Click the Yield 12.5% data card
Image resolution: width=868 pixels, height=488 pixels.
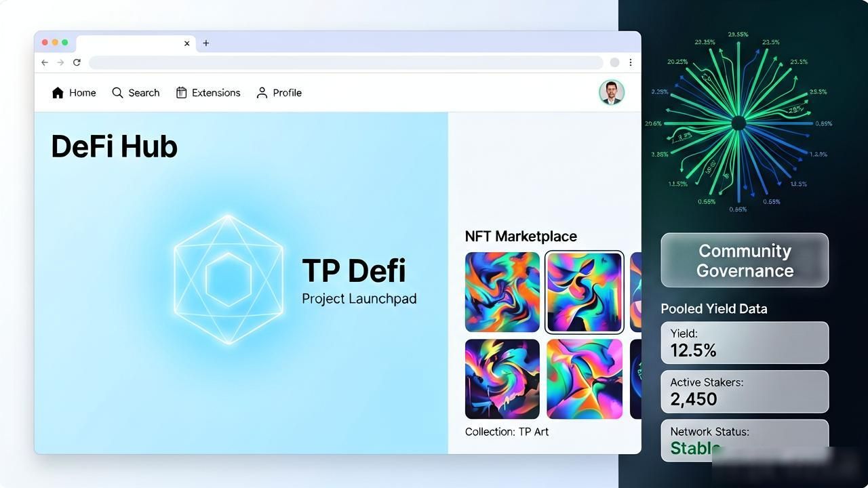click(745, 343)
